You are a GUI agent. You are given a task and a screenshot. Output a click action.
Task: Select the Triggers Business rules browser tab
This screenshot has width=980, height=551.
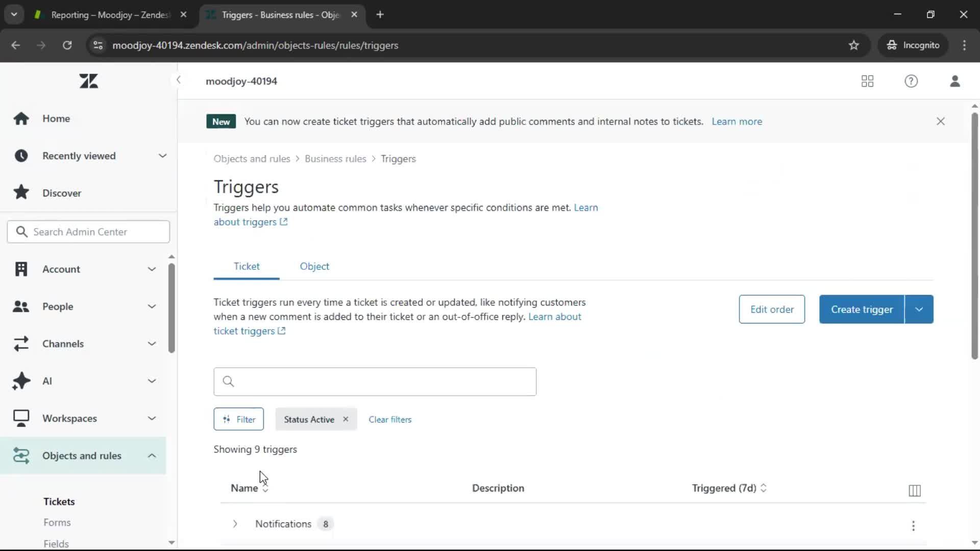click(x=281, y=15)
